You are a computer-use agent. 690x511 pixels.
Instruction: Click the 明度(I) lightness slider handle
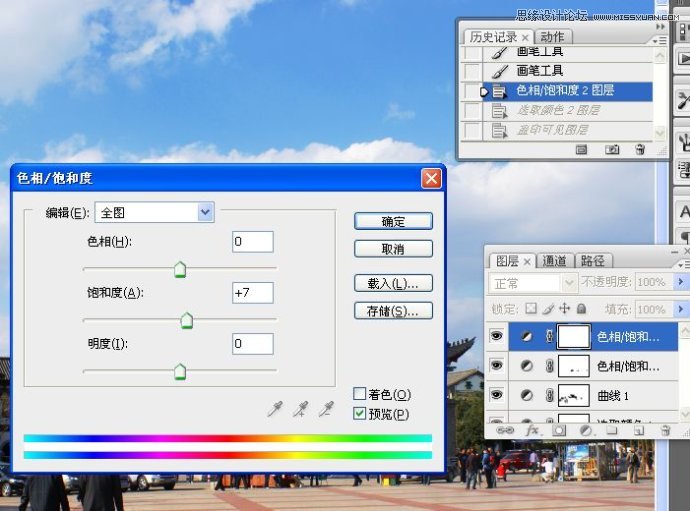click(180, 372)
